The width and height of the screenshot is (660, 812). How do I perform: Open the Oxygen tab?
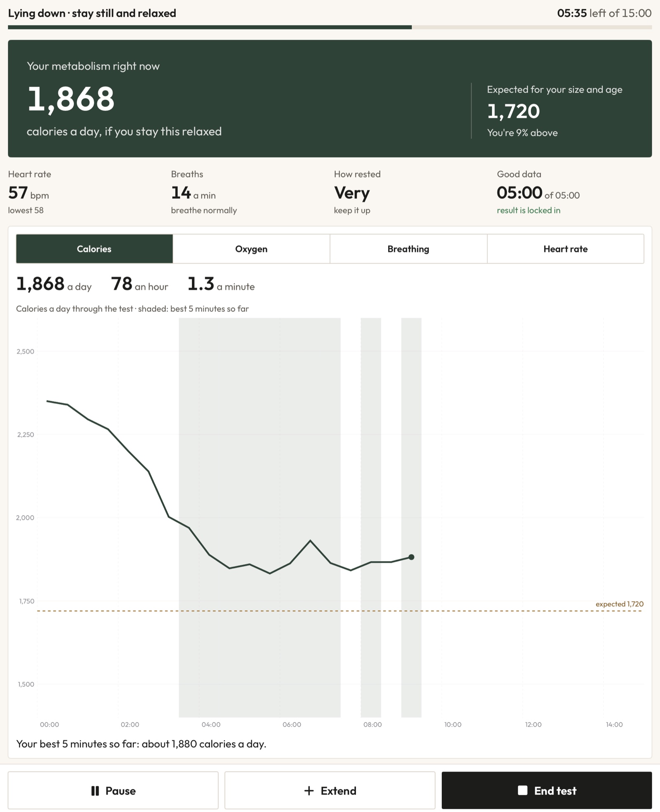(x=251, y=249)
